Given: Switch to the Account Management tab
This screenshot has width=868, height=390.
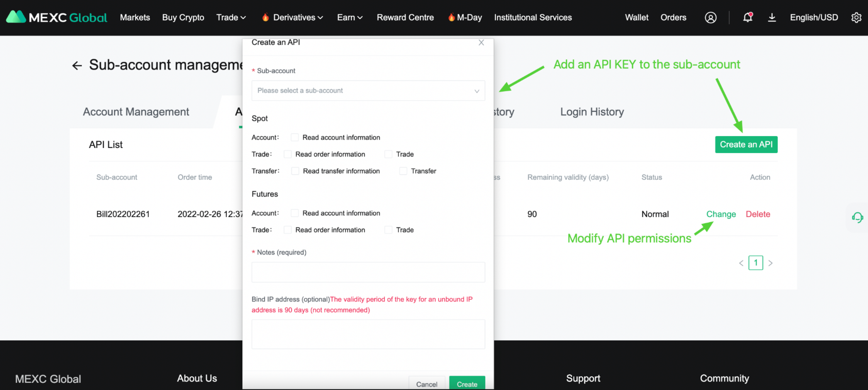Looking at the screenshot, I should pos(136,112).
